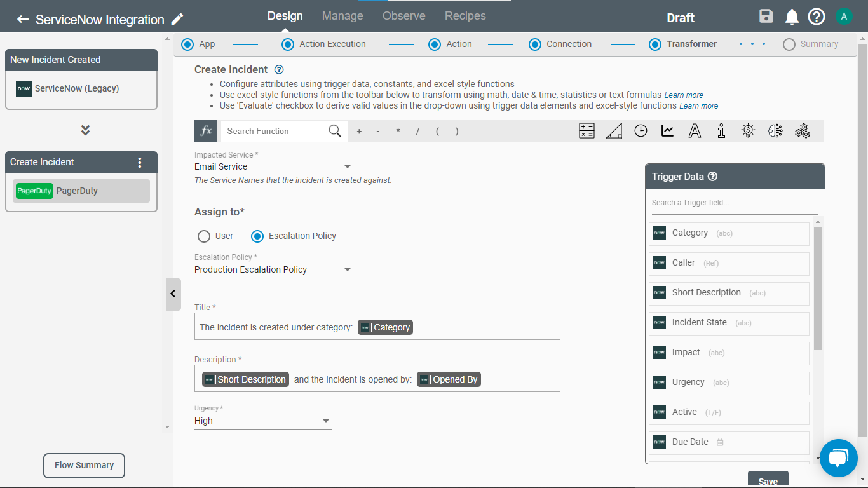Switch to Observe tab

404,16
